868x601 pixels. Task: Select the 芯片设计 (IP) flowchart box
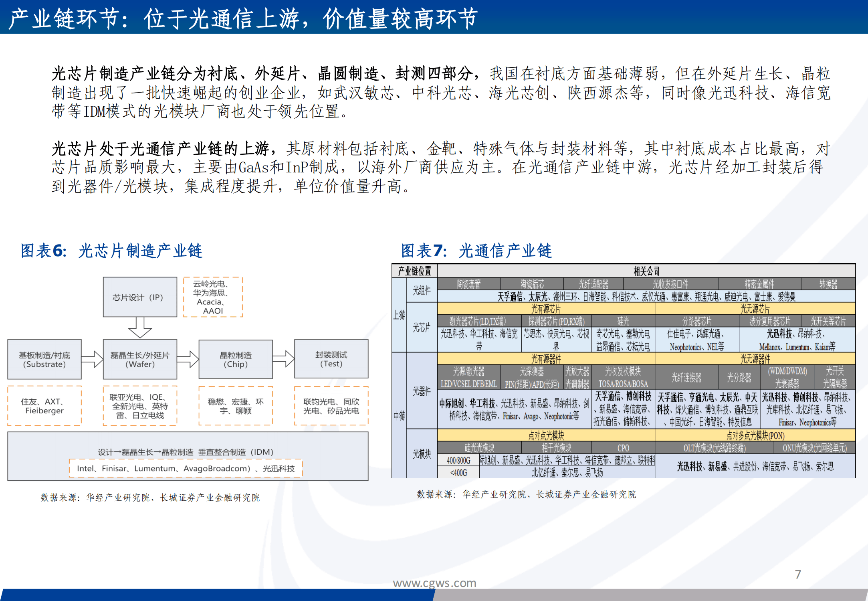pyautogui.click(x=139, y=297)
